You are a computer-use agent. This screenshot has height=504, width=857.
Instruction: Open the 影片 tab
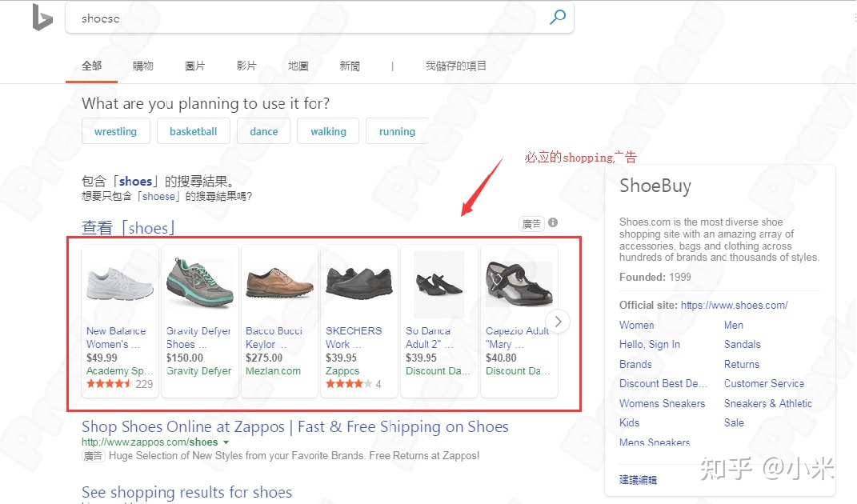point(246,66)
